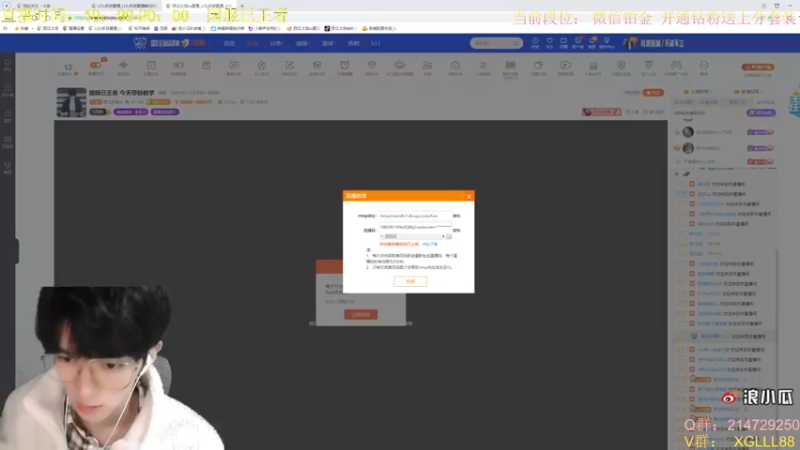Click the orange button on the popup behind the dialog
The height and width of the screenshot is (450, 800).
pos(361,315)
